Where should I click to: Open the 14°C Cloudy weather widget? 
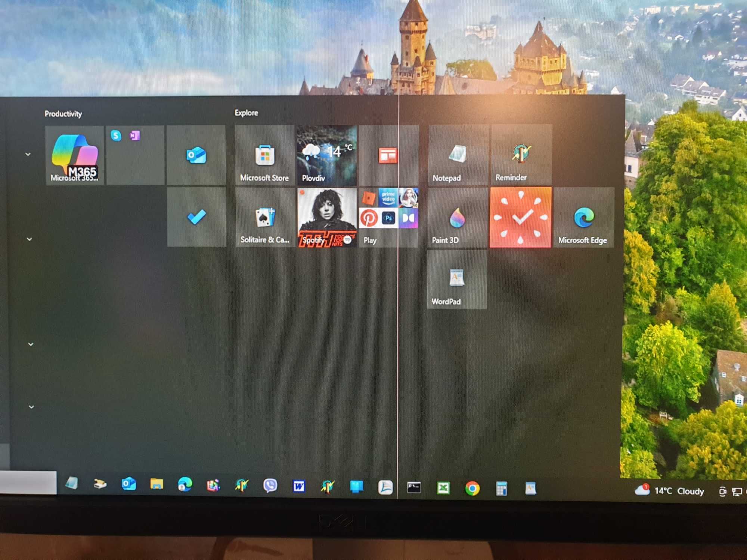pos(669,491)
